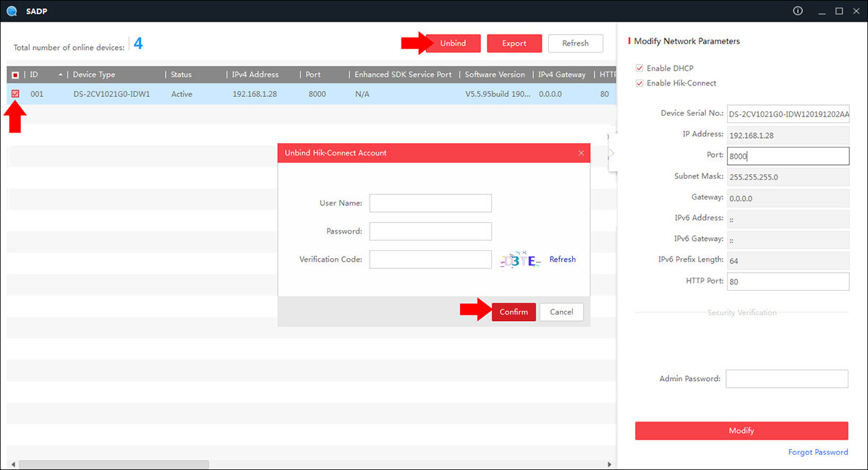Click the red Export button
868x470 pixels.
click(514, 43)
